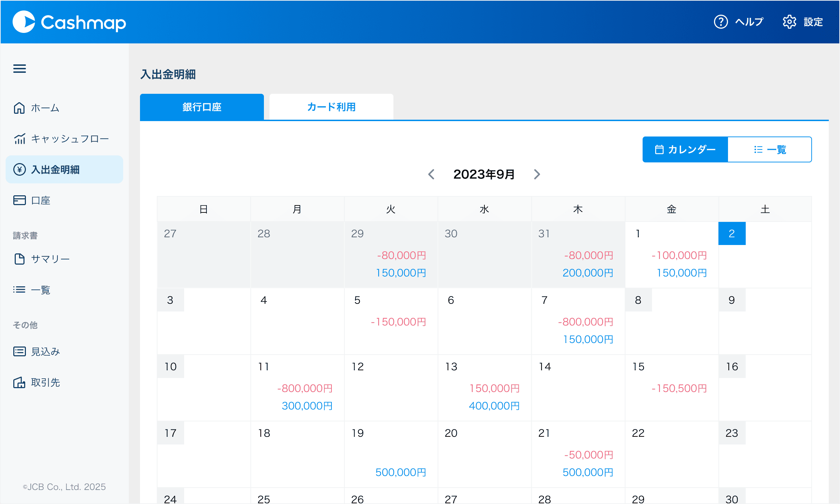Click the 口座 card icon
The width and height of the screenshot is (840, 504).
click(20, 200)
